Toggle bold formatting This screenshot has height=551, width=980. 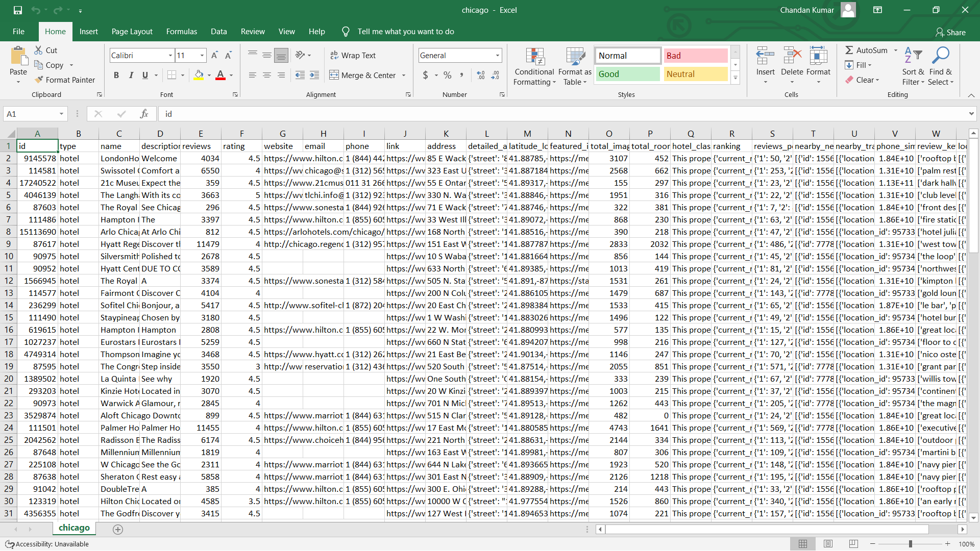116,75
